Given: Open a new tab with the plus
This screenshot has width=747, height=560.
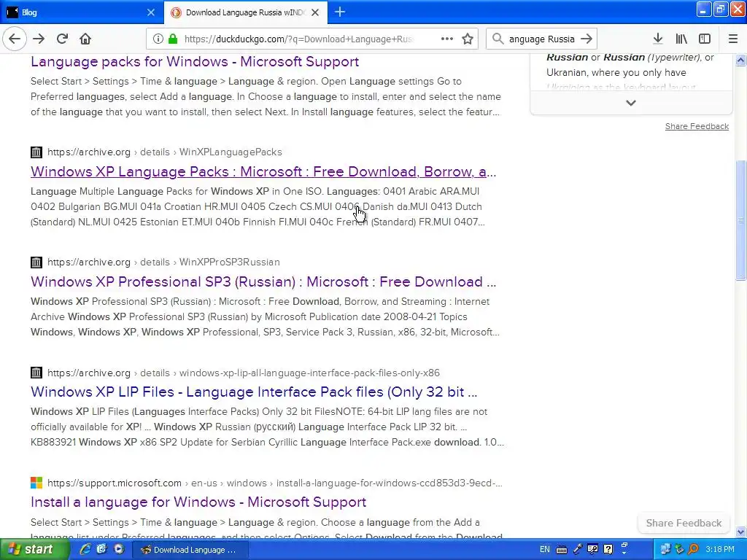Looking at the screenshot, I should (340, 12).
